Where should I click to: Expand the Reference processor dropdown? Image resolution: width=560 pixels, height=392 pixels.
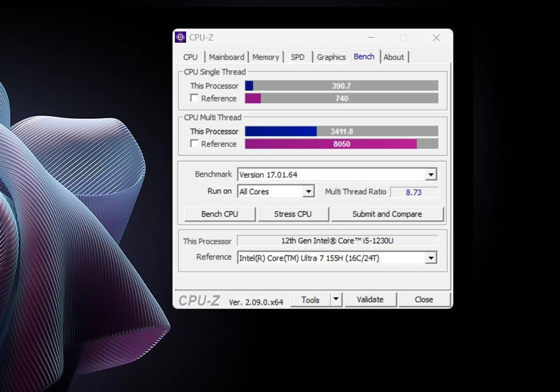431,258
